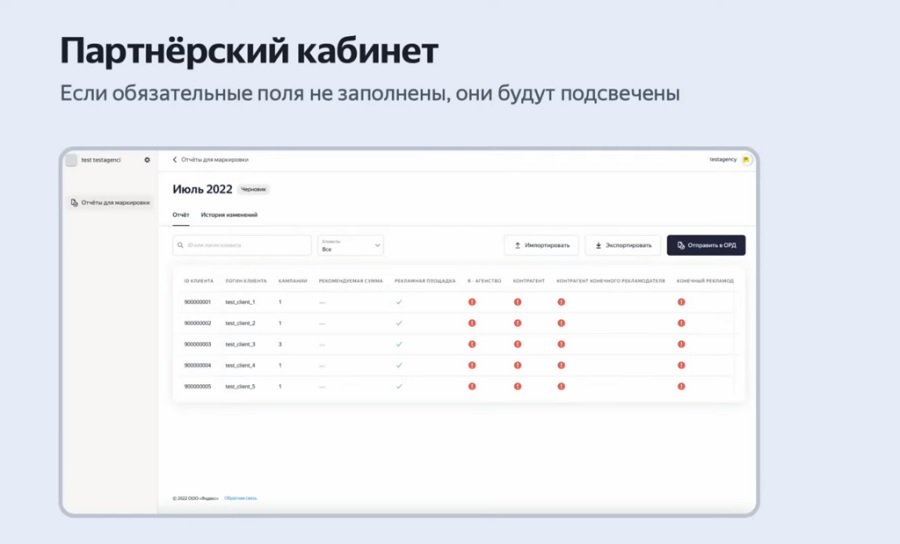Click client ID 900000001
This screenshot has height=544, width=900.
197,302
